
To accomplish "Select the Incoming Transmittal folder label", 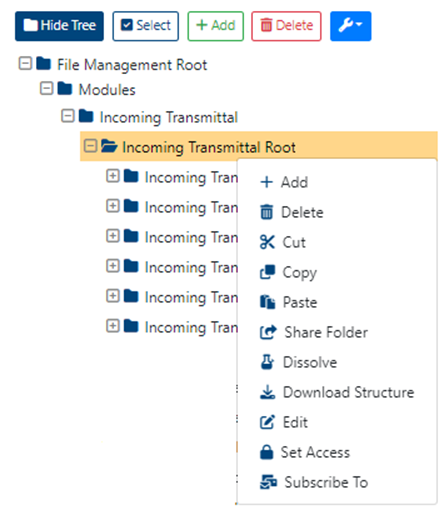I will tap(169, 118).
